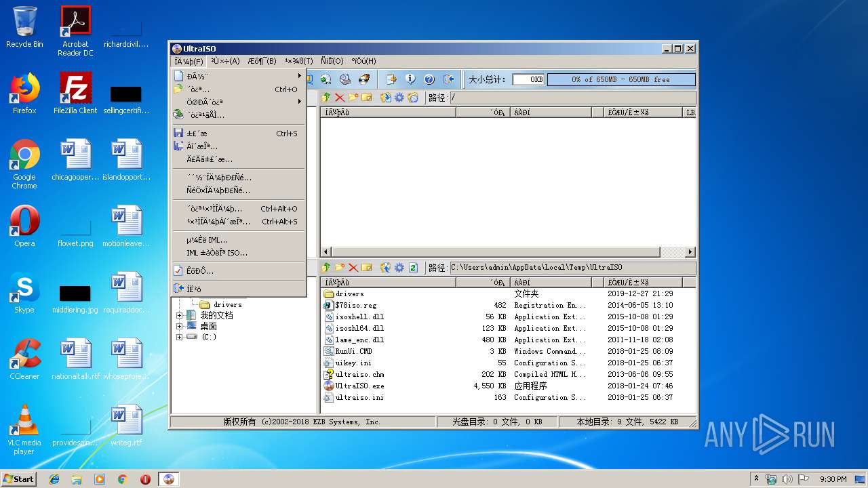Select the drivers folder in local file list
The image size is (868, 488).
tap(344, 293)
